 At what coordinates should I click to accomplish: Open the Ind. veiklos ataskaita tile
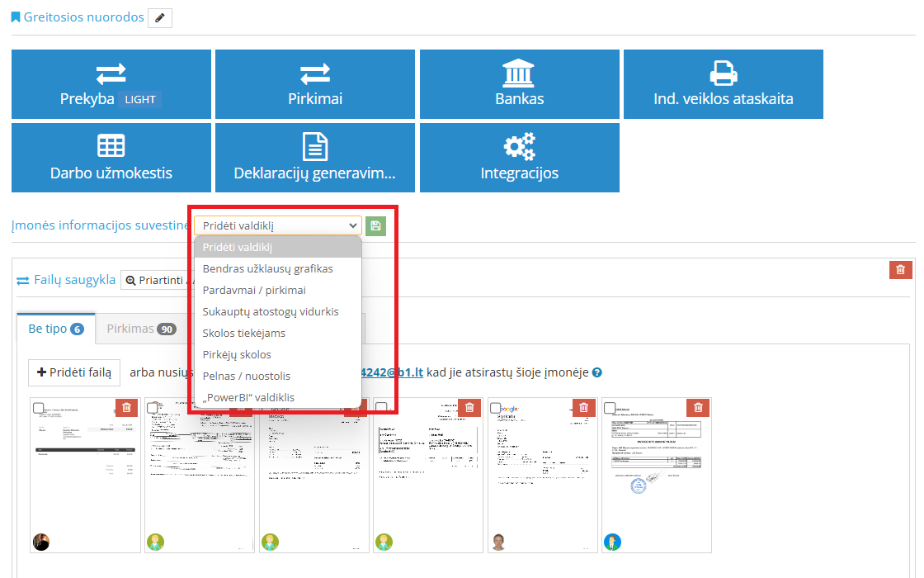pos(723,84)
